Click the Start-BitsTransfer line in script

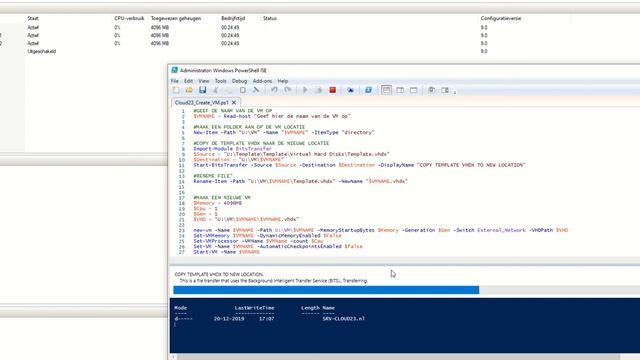(359, 165)
